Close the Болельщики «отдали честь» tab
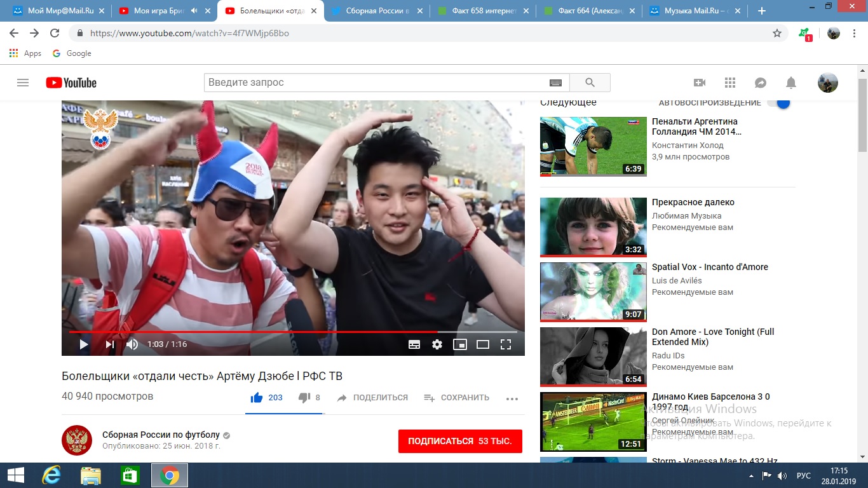Screen dimensions: 868x488 coord(313,11)
